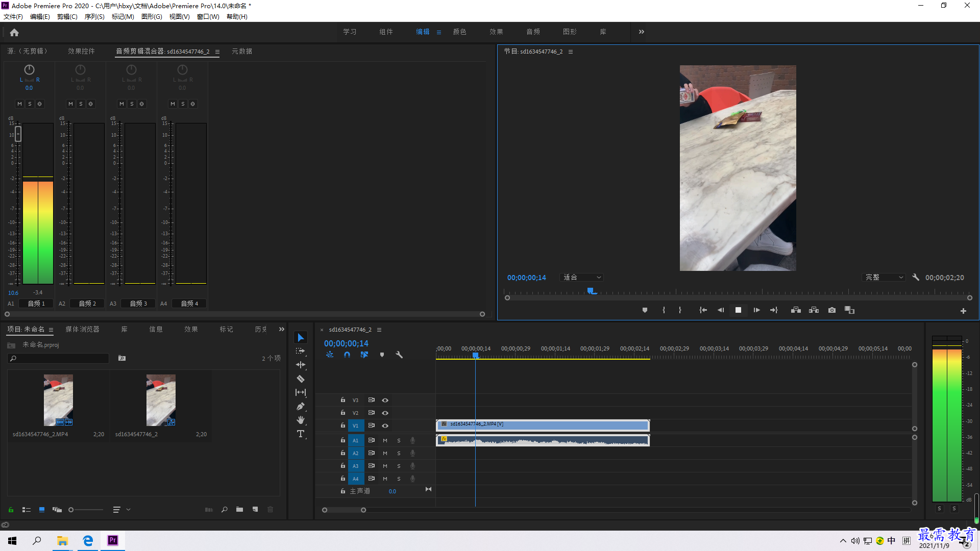The width and height of the screenshot is (980, 551).
Task: Mute mixer channel 音频 1
Action: pyautogui.click(x=19, y=104)
